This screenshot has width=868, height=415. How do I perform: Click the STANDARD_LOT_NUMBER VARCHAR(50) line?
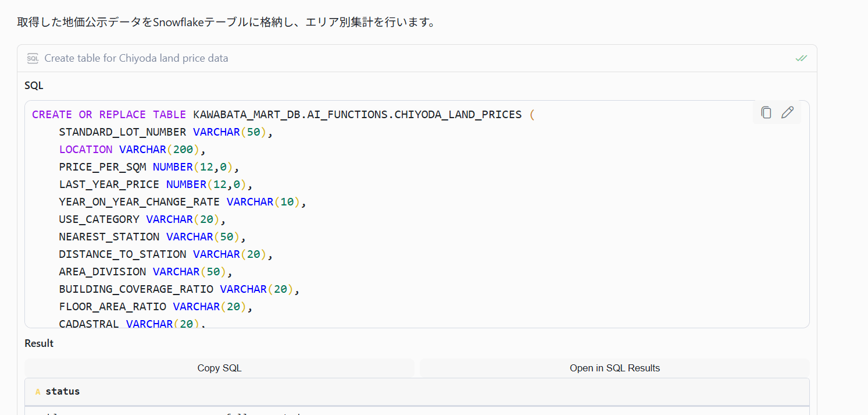pos(166,132)
